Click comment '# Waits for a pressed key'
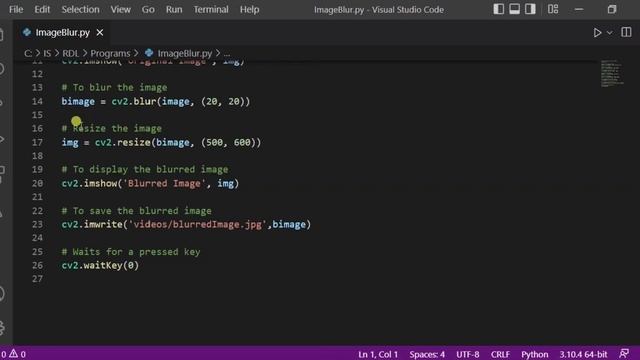The image size is (640, 360). (131, 252)
